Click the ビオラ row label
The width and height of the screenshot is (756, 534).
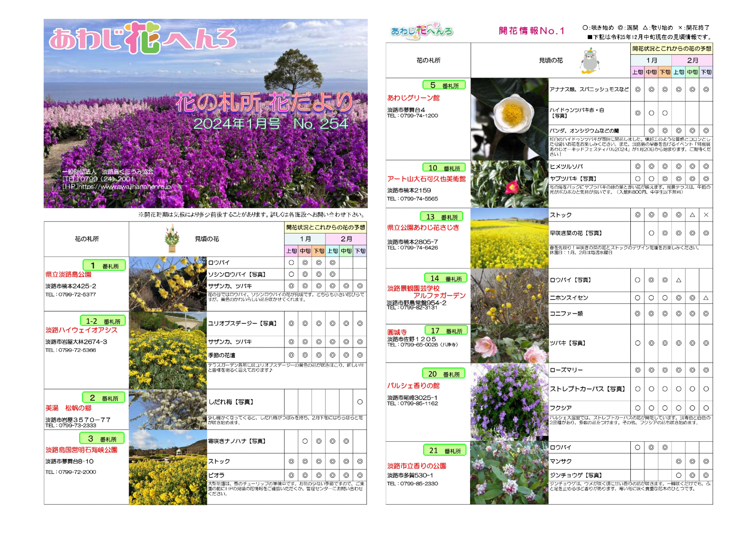[x=216, y=476]
